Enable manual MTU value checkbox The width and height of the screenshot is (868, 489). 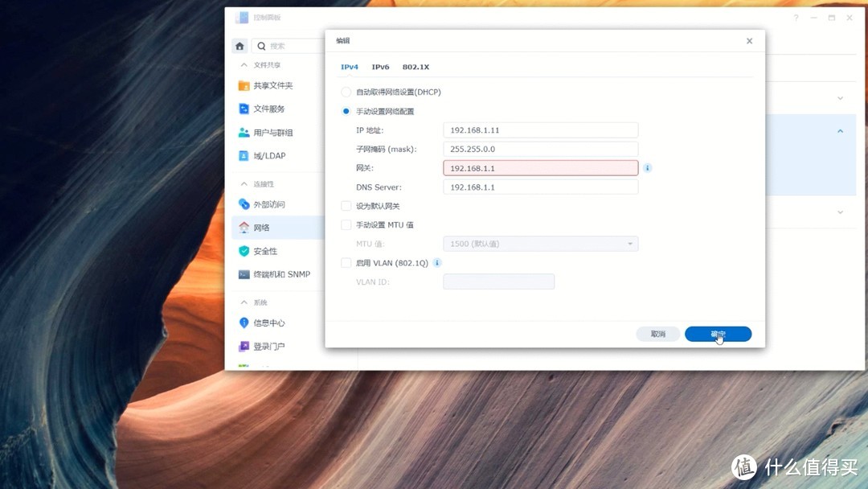pos(346,225)
